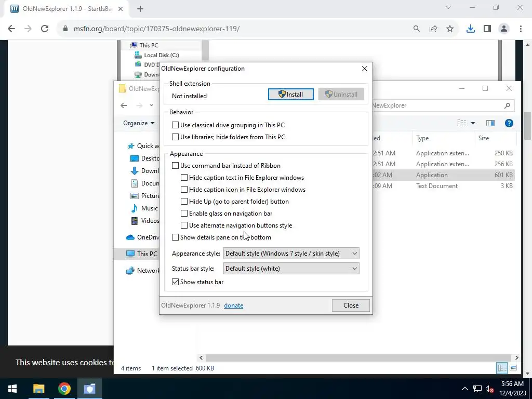Image resolution: width=532 pixels, height=399 pixels.
Task: Select OneDrive in Explorer sidebar
Action: [142, 237]
